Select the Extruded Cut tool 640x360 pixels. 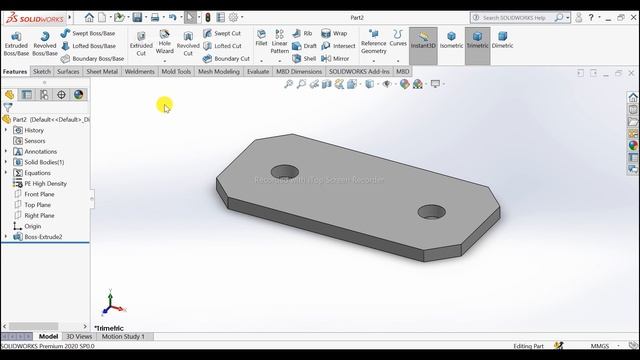(x=141, y=44)
